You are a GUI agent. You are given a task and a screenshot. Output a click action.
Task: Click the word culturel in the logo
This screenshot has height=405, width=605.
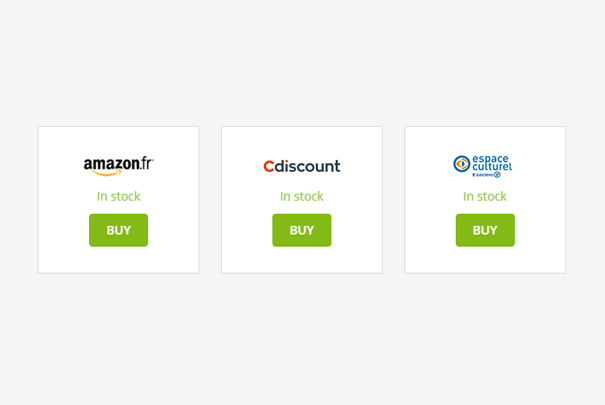click(492, 167)
